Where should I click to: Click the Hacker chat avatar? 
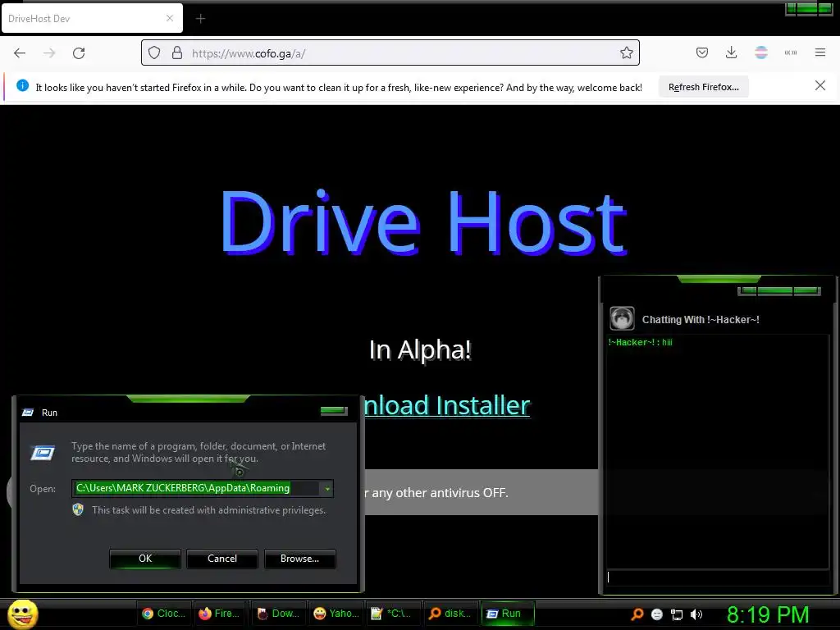point(622,318)
